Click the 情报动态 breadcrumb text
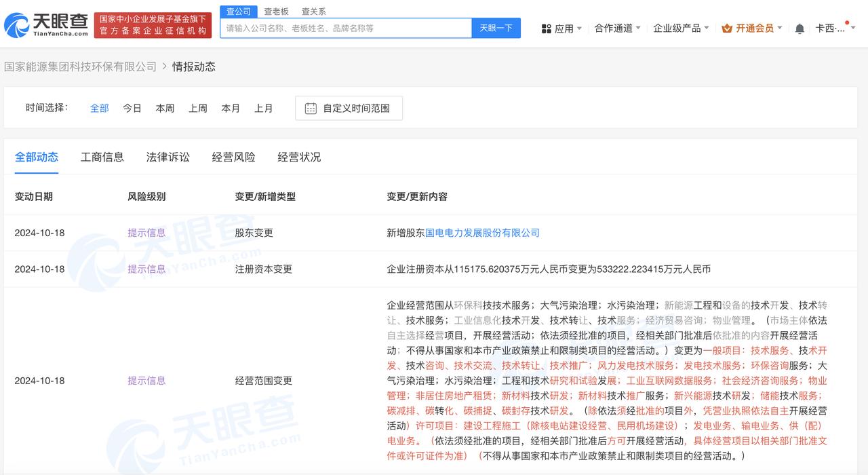The width and height of the screenshot is (868, 475). tap(194, 66)
